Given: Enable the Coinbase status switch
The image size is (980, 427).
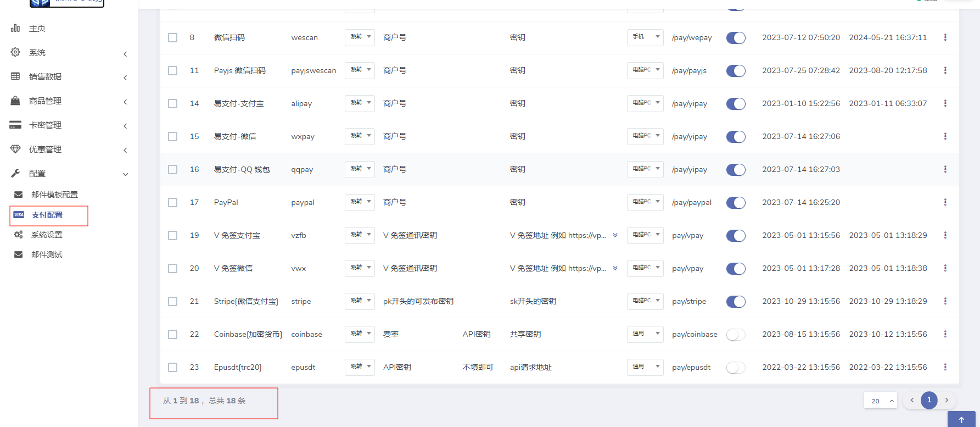Looking at the screenshot, I should point(736,334).
